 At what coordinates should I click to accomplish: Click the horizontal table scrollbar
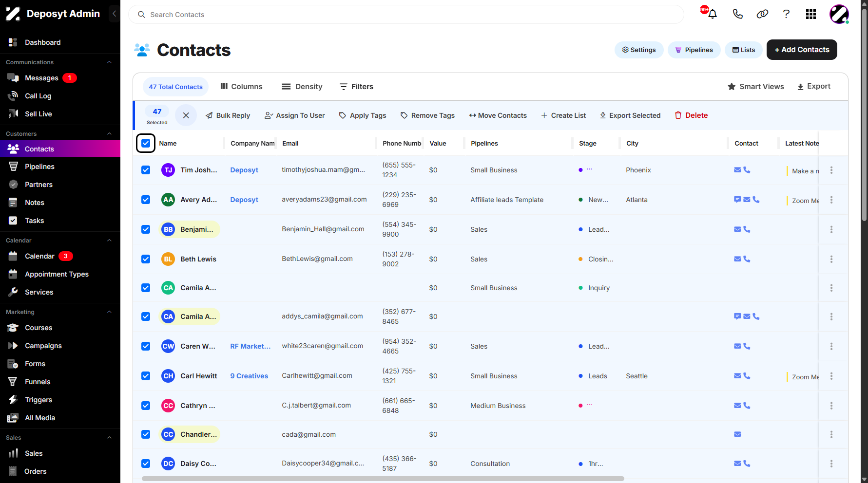383,479
